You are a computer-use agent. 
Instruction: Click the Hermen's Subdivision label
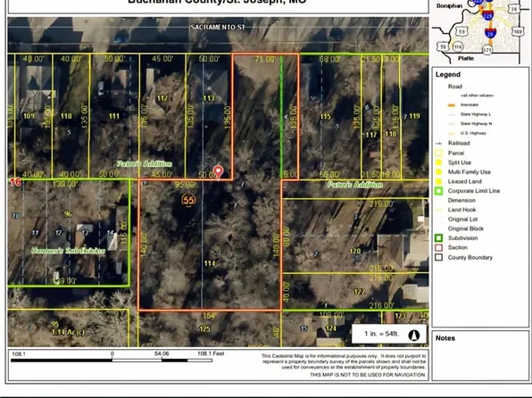(x=68, y=251)
